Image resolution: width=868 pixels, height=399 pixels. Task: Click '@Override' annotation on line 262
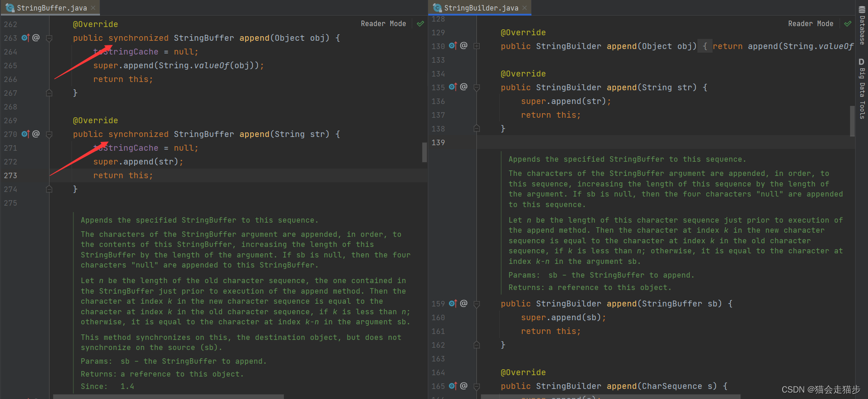point(95,24)
